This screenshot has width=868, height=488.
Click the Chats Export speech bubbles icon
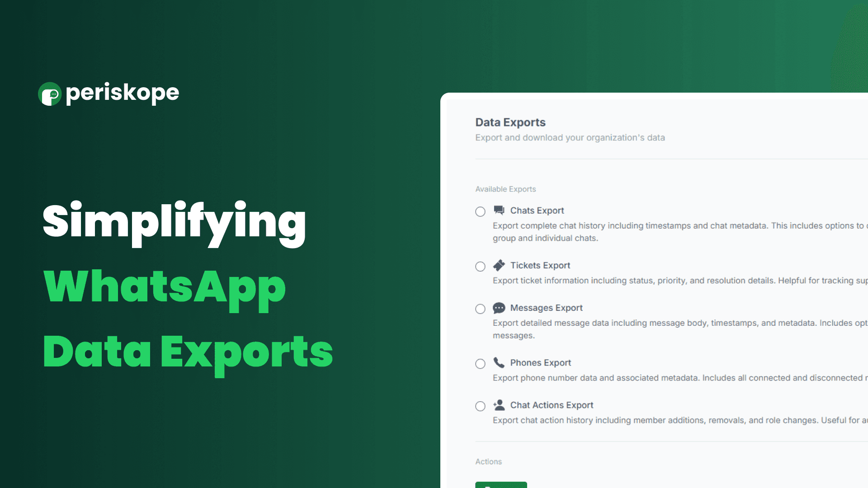tap(499, 210)
